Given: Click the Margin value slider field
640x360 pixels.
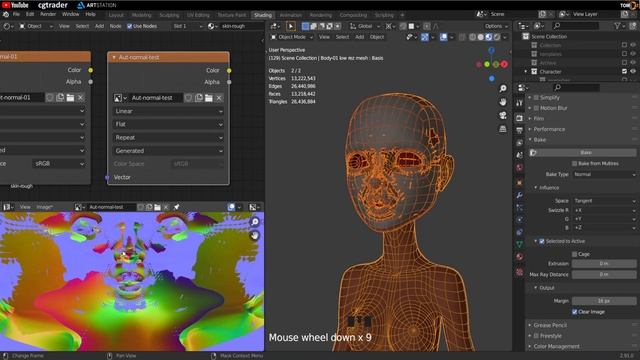Looking at the screenshot, I should [x=604, y=301].
